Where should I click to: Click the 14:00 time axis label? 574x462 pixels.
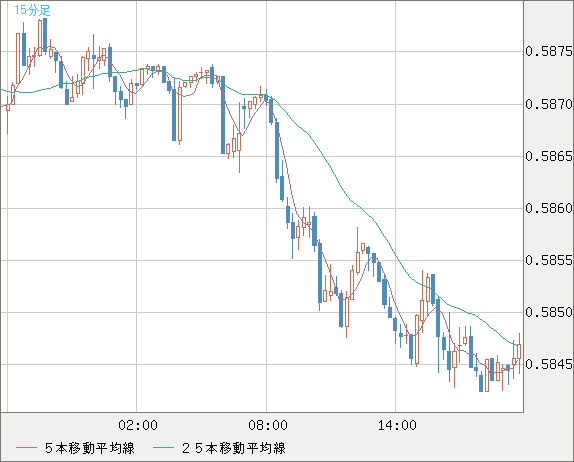point(397,425)
